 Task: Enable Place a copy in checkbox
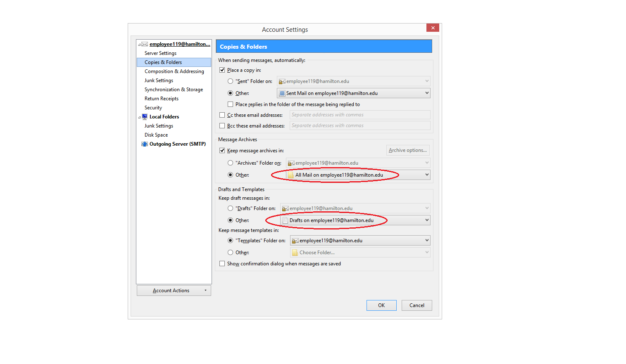[222, 70]
